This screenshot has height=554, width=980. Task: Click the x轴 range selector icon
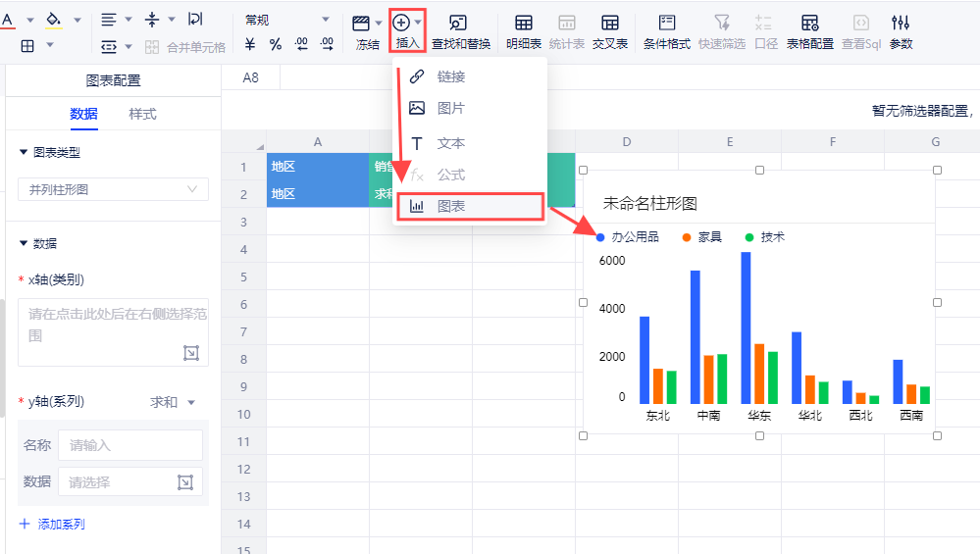[x=191, y=352]
